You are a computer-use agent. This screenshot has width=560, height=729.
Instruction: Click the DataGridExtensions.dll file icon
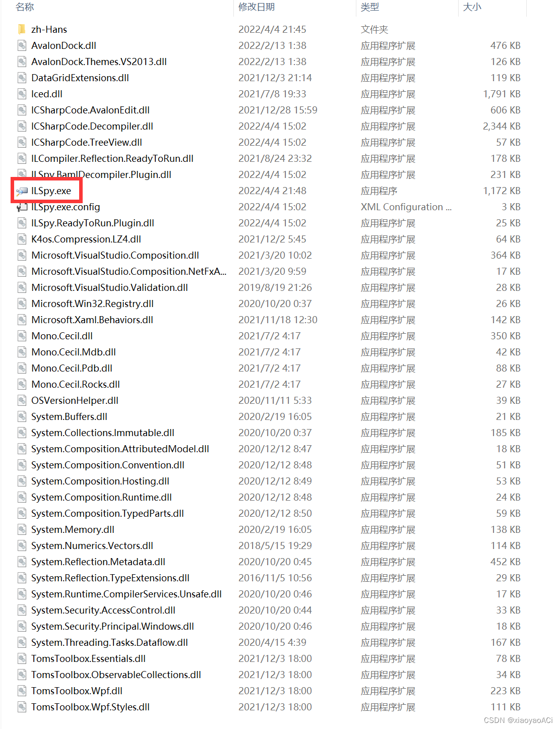22,78
